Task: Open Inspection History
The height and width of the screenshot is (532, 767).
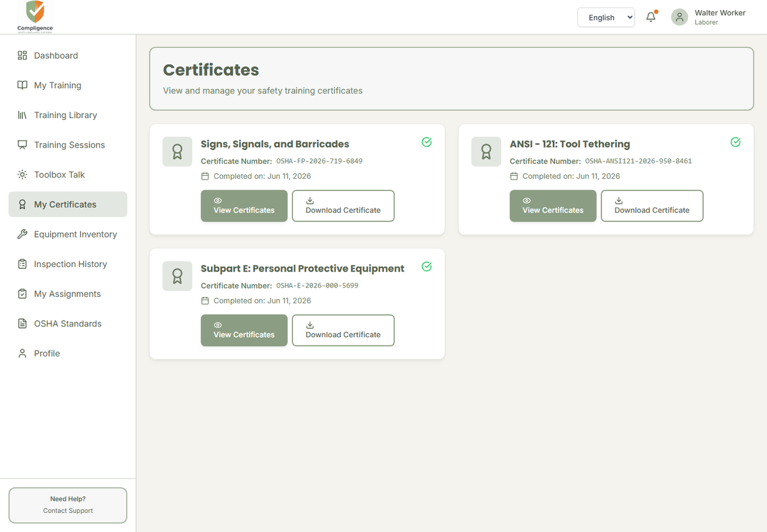Action: 68,264
